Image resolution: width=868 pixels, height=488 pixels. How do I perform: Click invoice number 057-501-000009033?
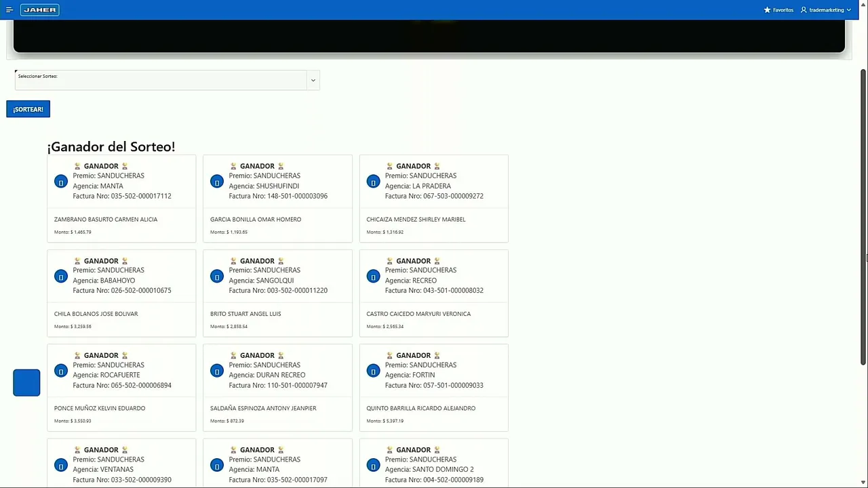[x=453, y=385]
